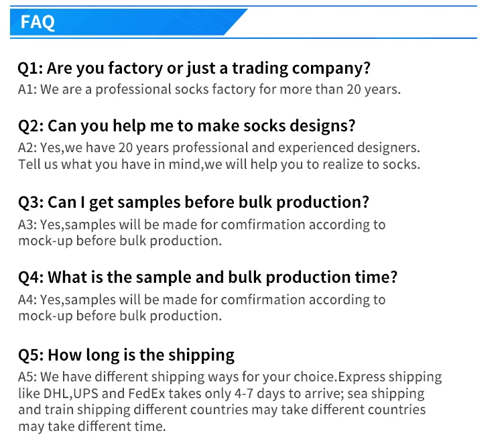Click the word FAQ in the blue banner
The height and width of the screenshot is (445, 504).
[x=38, y=22]
